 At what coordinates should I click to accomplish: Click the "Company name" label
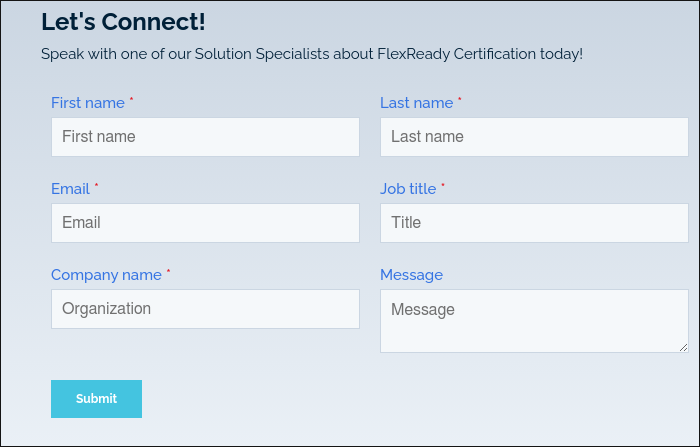pos(106,275)
